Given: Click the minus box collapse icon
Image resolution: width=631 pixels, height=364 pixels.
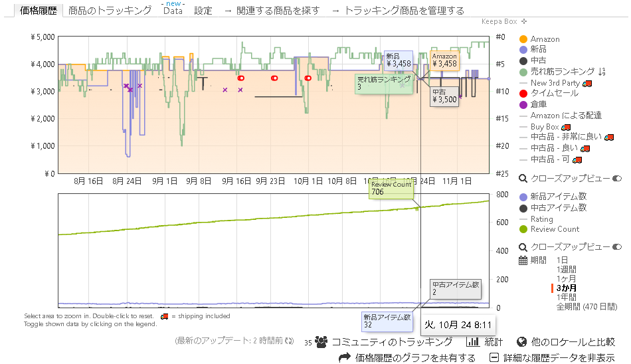Looking at the screenshot, I should pos(494,357).
